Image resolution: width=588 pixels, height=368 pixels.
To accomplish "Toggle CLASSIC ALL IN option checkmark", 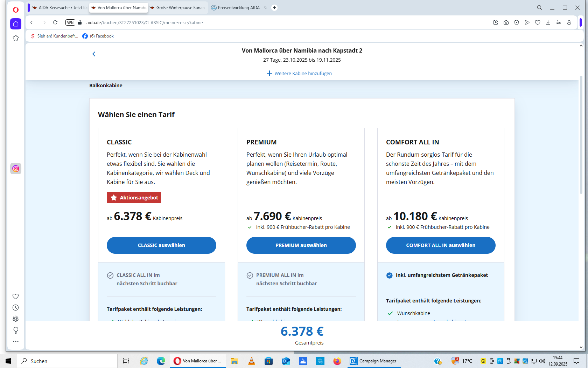I will (110, 275).
